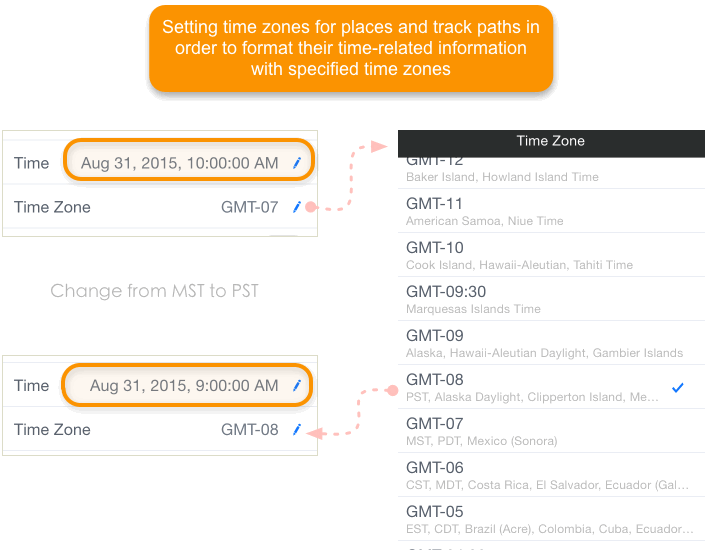Click pencil icon beside GMT-08 time zone
The image size is (705, 550).
(x=297, y=429)
